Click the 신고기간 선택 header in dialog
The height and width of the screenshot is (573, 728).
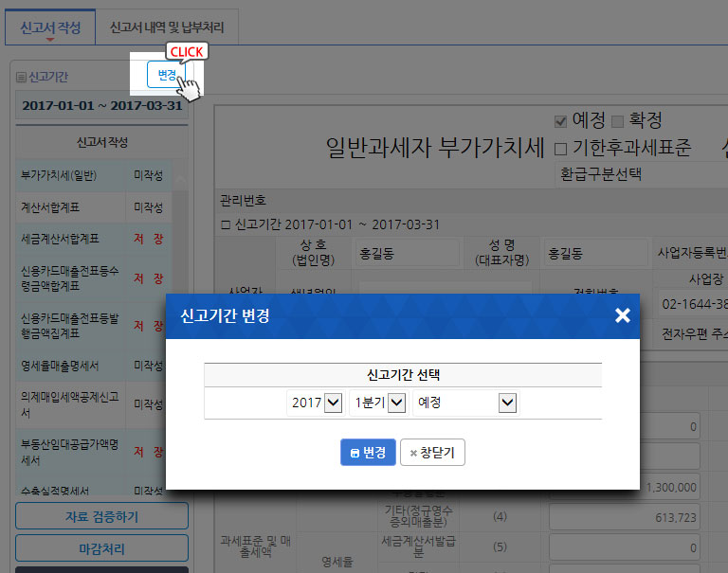[x=403, y=374]
